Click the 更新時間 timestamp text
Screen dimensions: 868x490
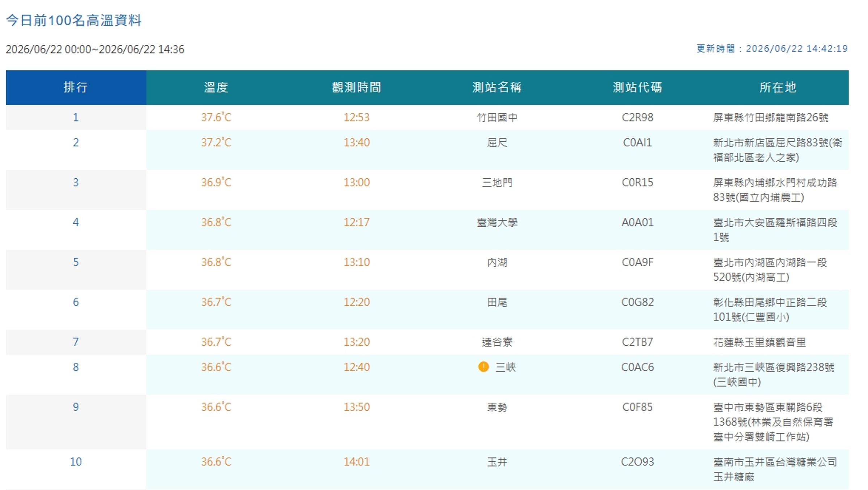(772, 48)
